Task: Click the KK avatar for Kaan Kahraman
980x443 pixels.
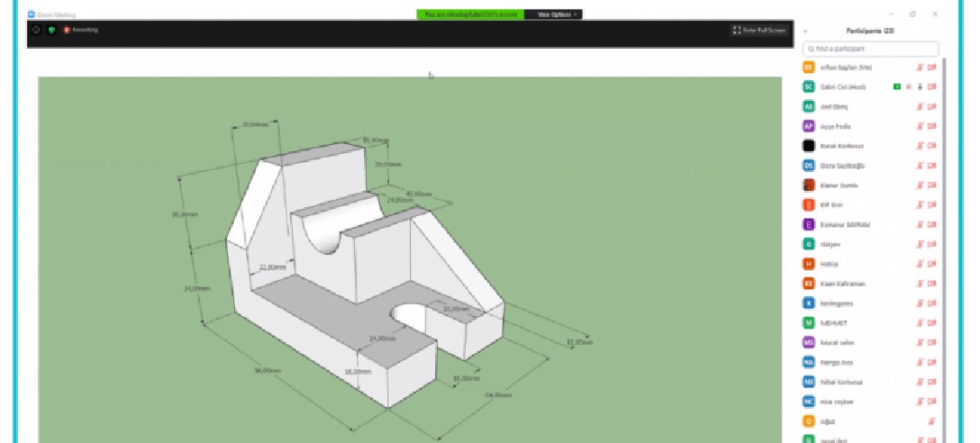Action: (809, 284)
